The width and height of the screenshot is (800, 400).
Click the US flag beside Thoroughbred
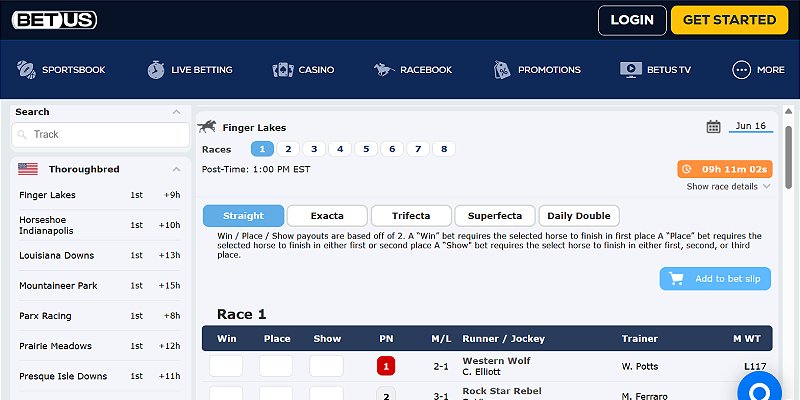pyautogui.click(x=28, y=169)
